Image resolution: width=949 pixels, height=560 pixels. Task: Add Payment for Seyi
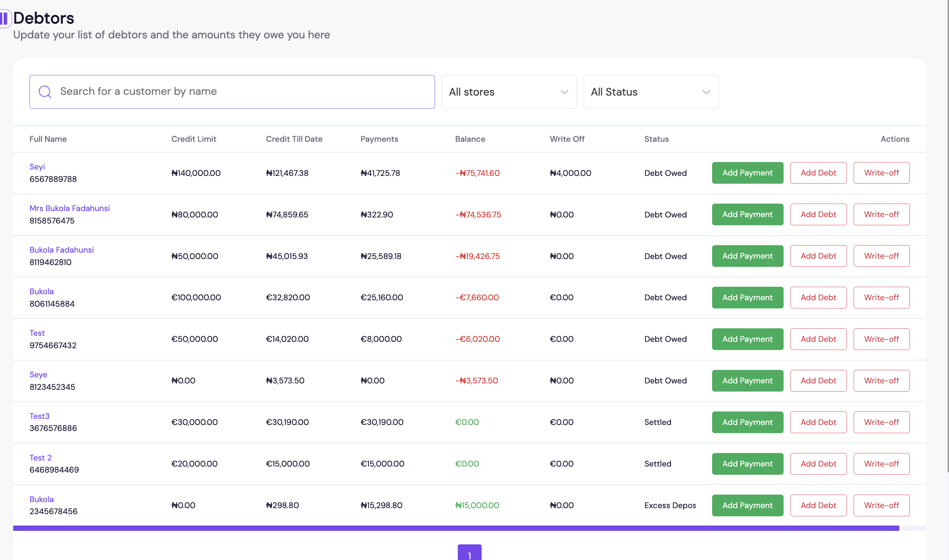click(747, 173)
